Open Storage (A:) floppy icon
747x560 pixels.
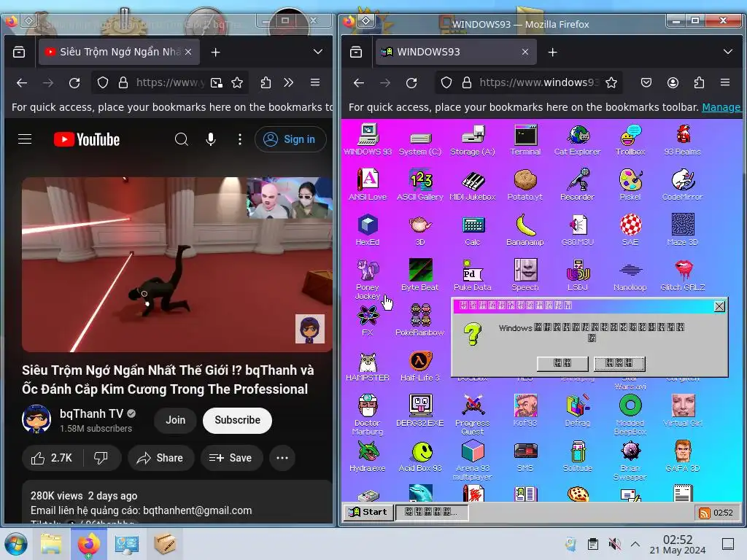473,140
